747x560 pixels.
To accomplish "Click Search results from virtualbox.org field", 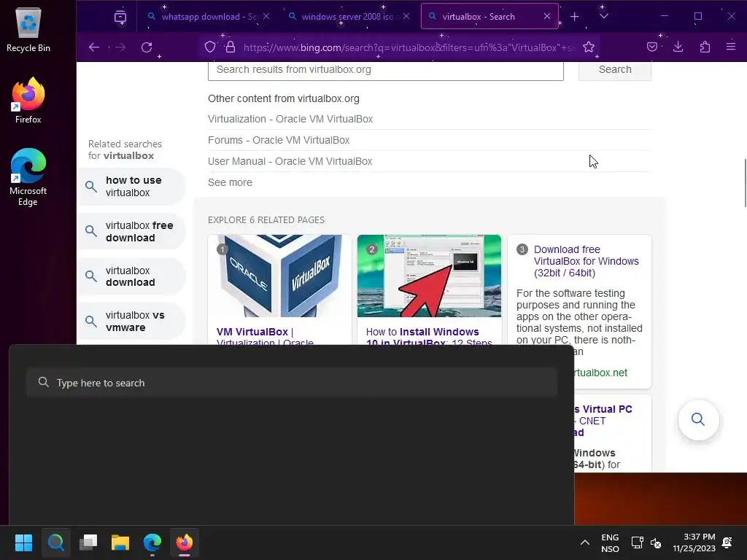I will point(386,70).
